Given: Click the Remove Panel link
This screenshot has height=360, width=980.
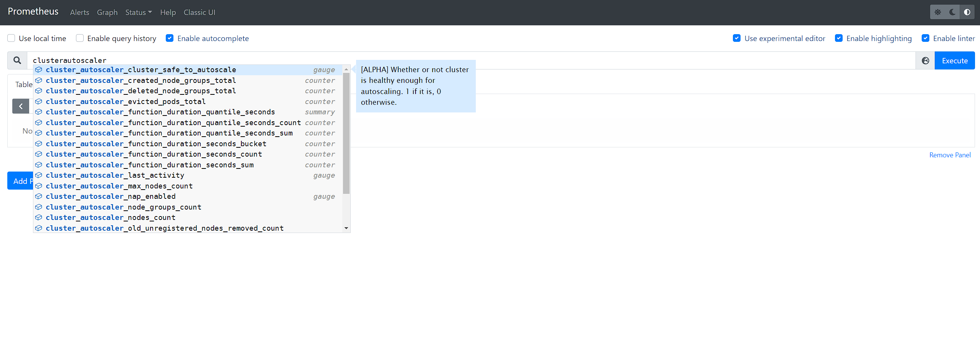Looking at the screenshot, I should pos(950,155).
